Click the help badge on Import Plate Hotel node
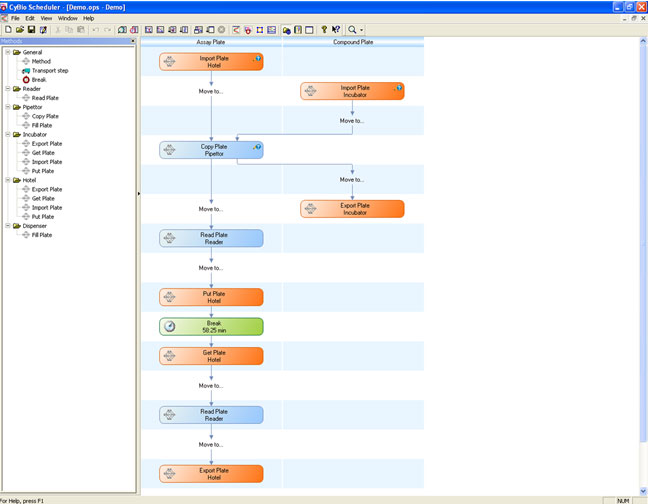The image size is (672, 504). tap(258, 58)
